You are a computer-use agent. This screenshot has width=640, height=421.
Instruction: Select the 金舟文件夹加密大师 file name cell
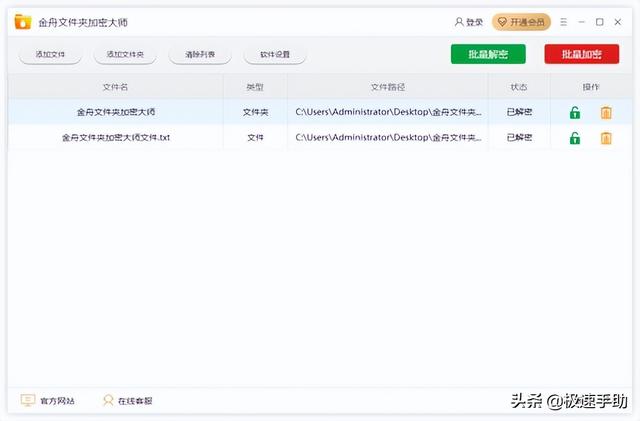[x=116, y=112]
